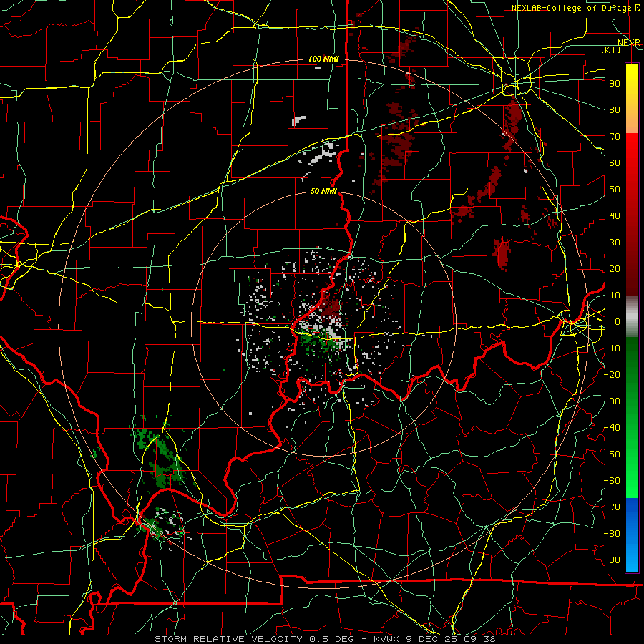
Task: Click the -60 value on the velocity scale
Action: pos(613,481)
